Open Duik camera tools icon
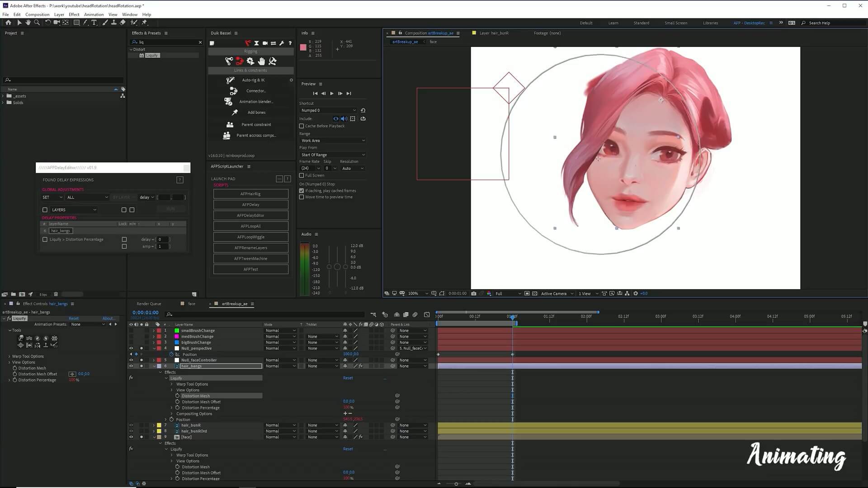 click(x=265, y=43)
